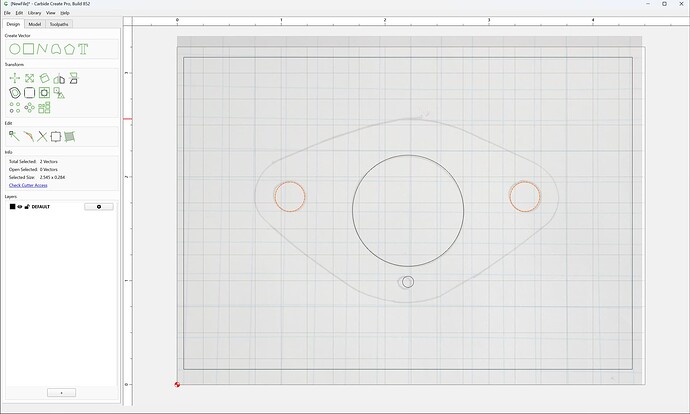Toggle the lock on DEFAULT layer

tap(27, 206)
